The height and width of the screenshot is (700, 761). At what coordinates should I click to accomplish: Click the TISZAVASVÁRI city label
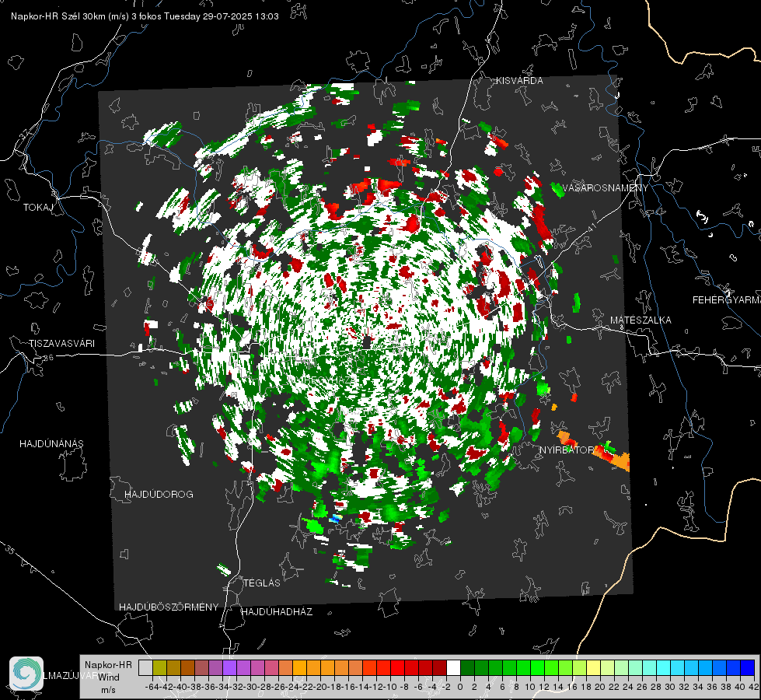pos(61,344)
